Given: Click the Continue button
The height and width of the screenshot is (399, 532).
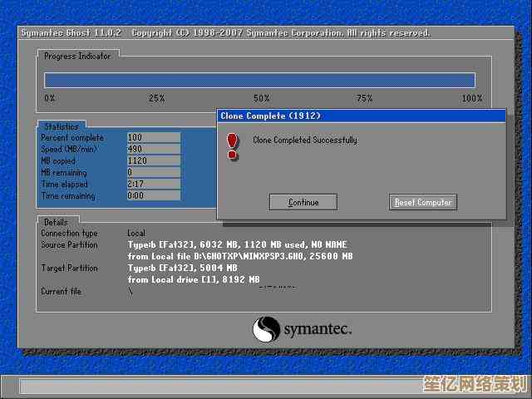Looking at the screenshot, I should 303,202.
